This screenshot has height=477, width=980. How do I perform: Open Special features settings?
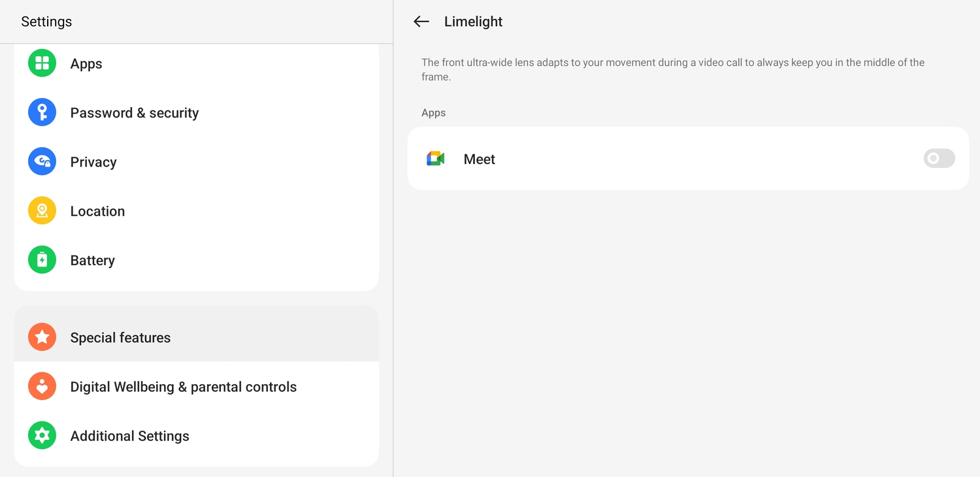pyautogui.click(x=120, y=337)
